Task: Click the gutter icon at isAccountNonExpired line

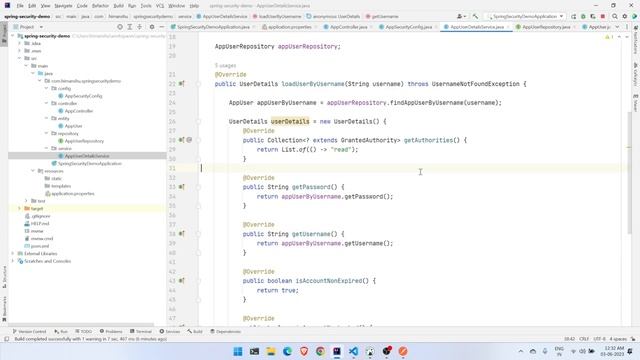Action: click(x=182, y=281)
